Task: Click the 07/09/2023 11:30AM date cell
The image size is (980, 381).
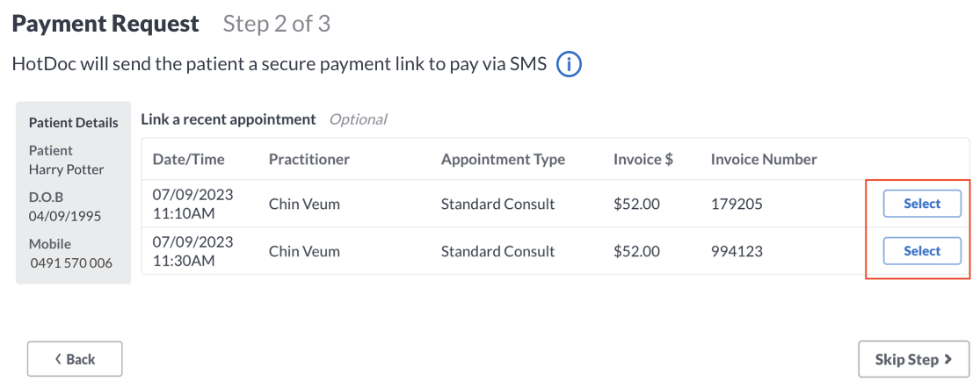Action: (x=192, y=251)
